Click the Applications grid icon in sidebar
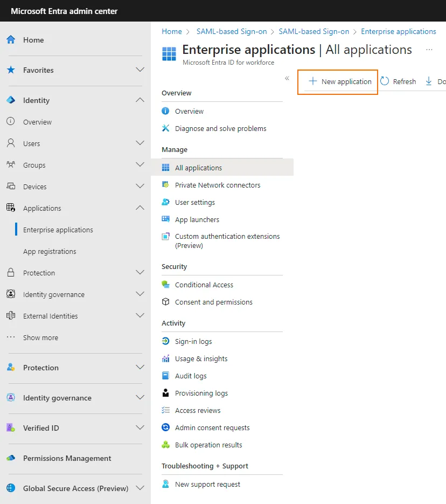Viewport: 446px width, 504px height. coord(11,208)
